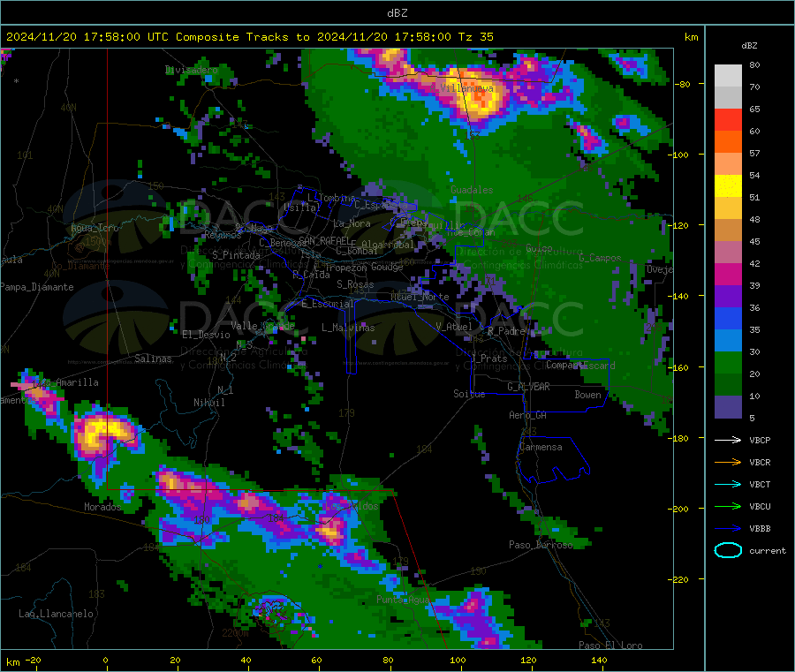Image resolution: width=795 pixels, height=672 pixels.
Task: Click the 'J_Prats' map label
Action: [488, 359]
